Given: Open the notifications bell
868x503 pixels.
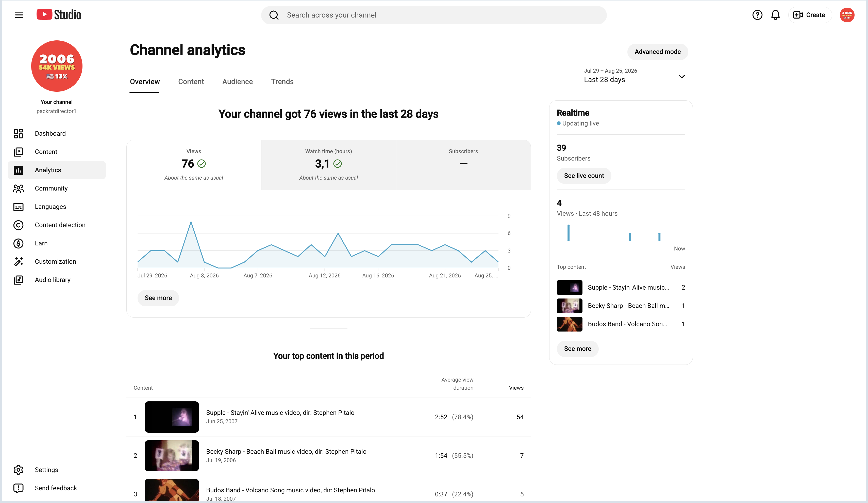Looking at the screenshot, I should point(775,15).
